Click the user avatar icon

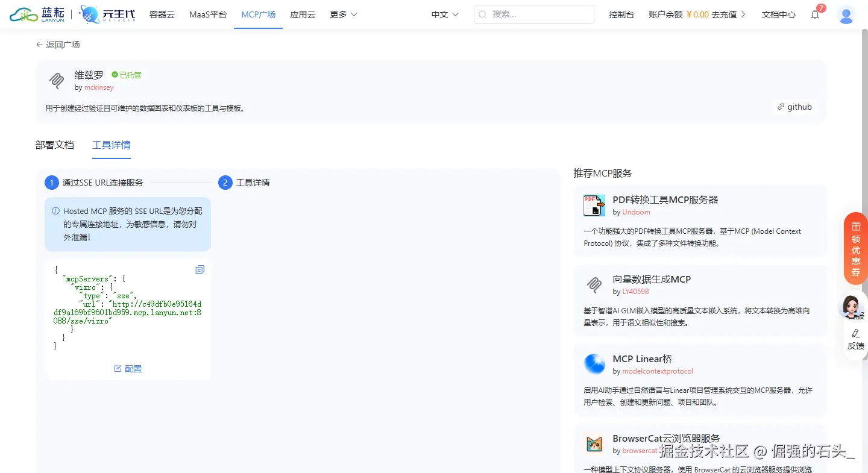pyautogui.click(x=846, y=14)
